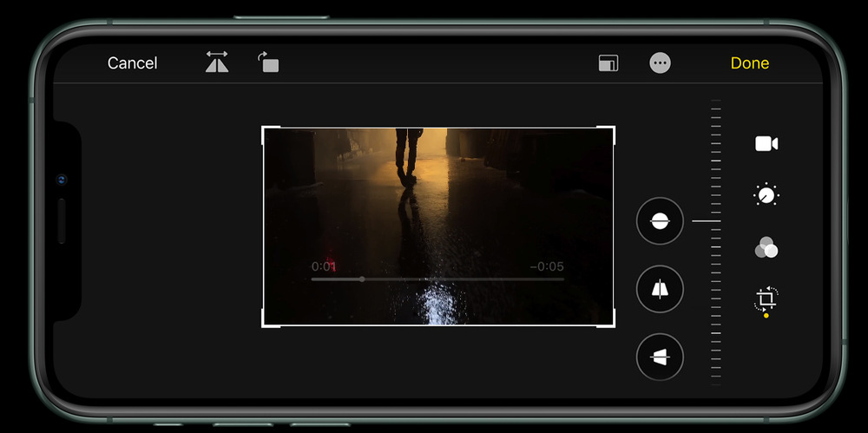The width and height of the screenshot is (868, 433).
Task: Click the video scrubber playhead dot
Action: point(362,279)
